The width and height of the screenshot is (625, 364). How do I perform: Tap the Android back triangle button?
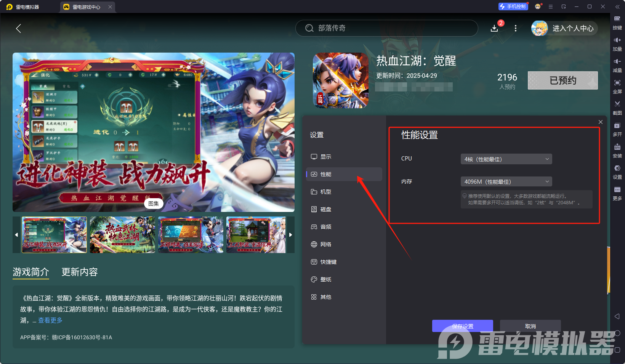click(617, 316)
